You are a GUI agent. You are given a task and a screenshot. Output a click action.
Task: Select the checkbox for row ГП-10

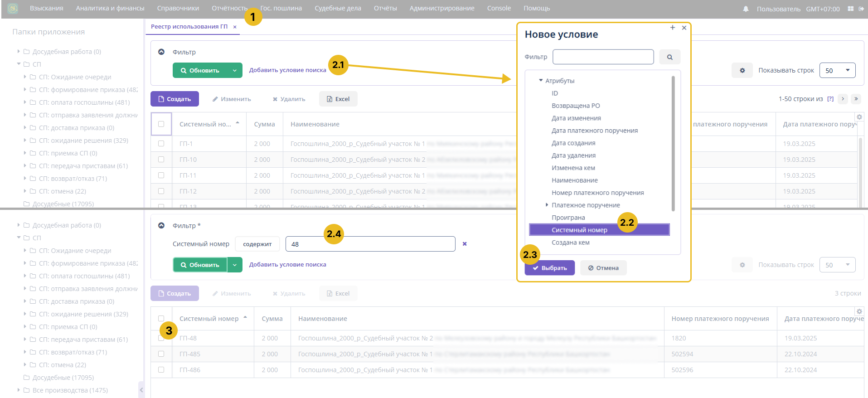(161, 160)
